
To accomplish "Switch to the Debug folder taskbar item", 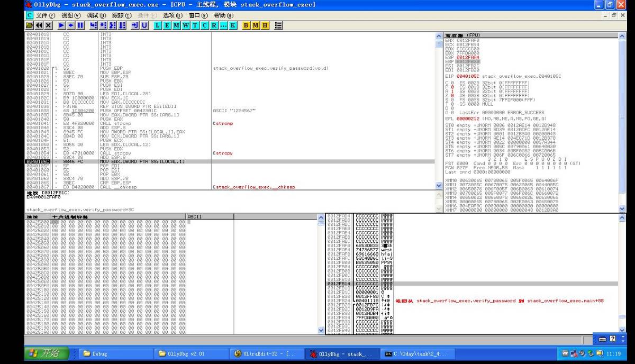I will click(x=115, y=353).
